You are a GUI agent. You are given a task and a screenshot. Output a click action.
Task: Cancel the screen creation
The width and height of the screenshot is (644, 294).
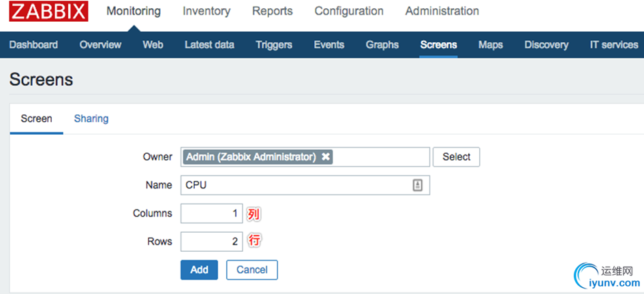click(251, 269)
